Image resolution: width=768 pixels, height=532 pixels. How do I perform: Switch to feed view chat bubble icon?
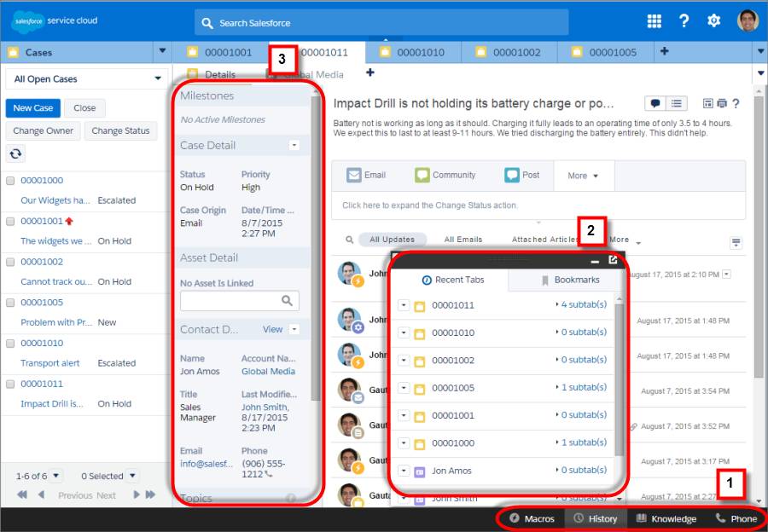click(655, 103)
